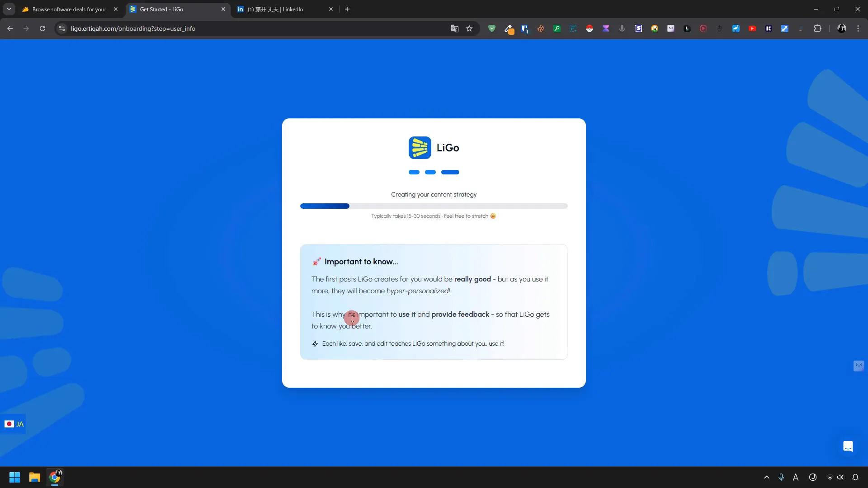Click the 'Creating your content strategy' text
This screenshot has width=868, height=488.
(434, 194)
